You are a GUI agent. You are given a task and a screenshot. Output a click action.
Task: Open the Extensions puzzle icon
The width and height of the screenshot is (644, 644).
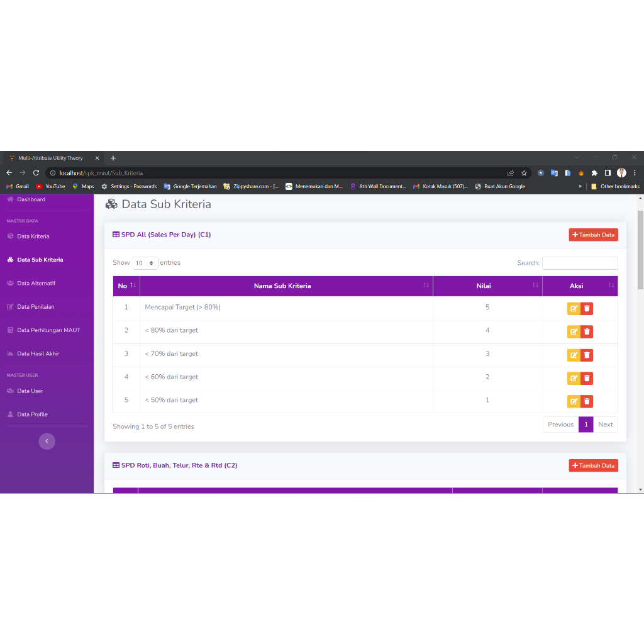(x=594, y=173)
